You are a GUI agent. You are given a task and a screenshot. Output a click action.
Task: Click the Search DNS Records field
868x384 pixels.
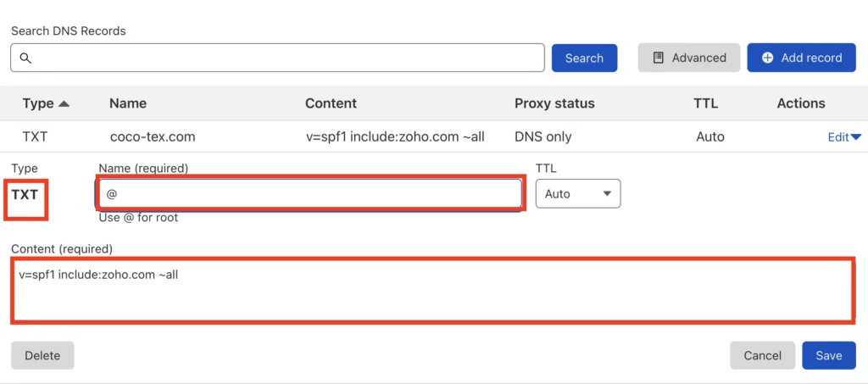[x=277, y=58]
